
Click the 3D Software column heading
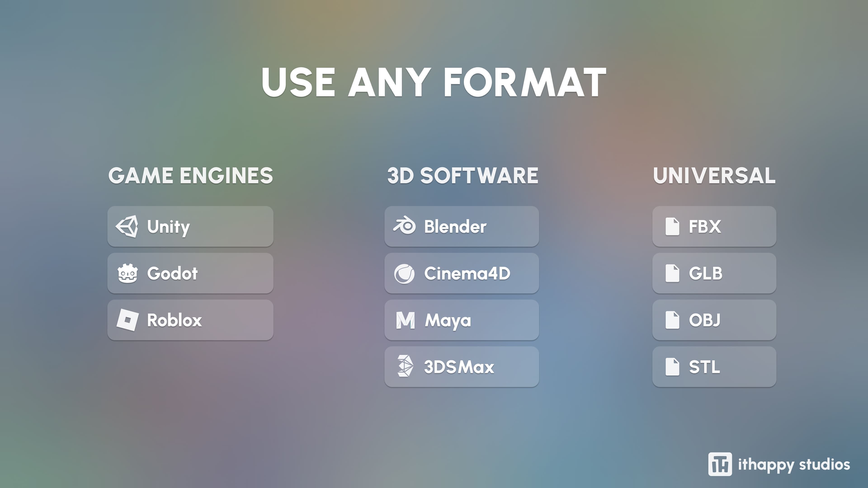(x=462, y=176)
